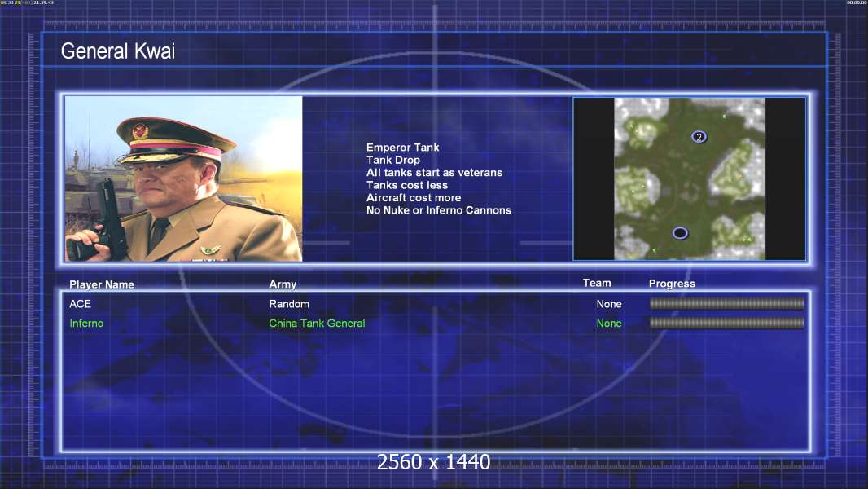Click the Army column header
This screenshot has height=489, width=868.
click(x=283, y=284)
